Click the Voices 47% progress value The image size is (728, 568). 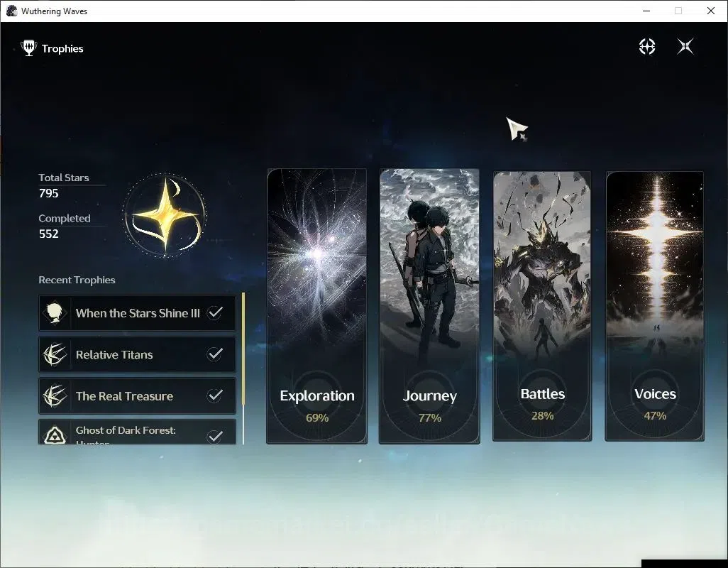click(x=655, y=415)
